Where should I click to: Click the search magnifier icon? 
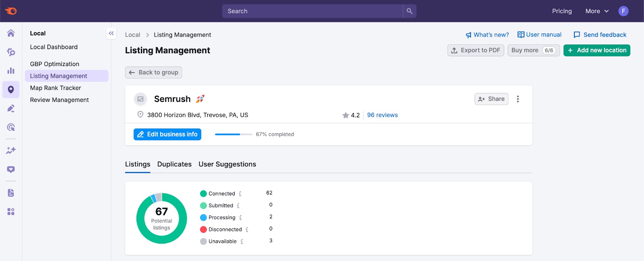tap(409, 11)
